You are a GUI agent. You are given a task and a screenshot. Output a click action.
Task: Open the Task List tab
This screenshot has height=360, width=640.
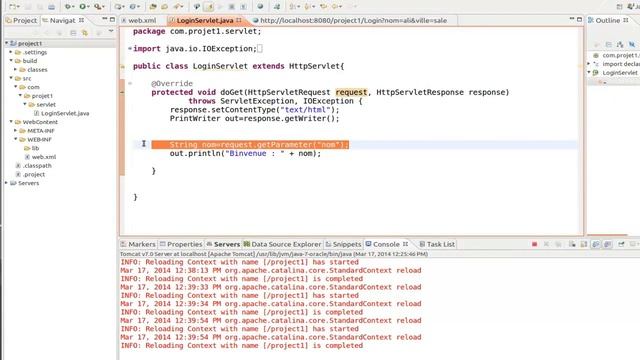pos(437,244)
